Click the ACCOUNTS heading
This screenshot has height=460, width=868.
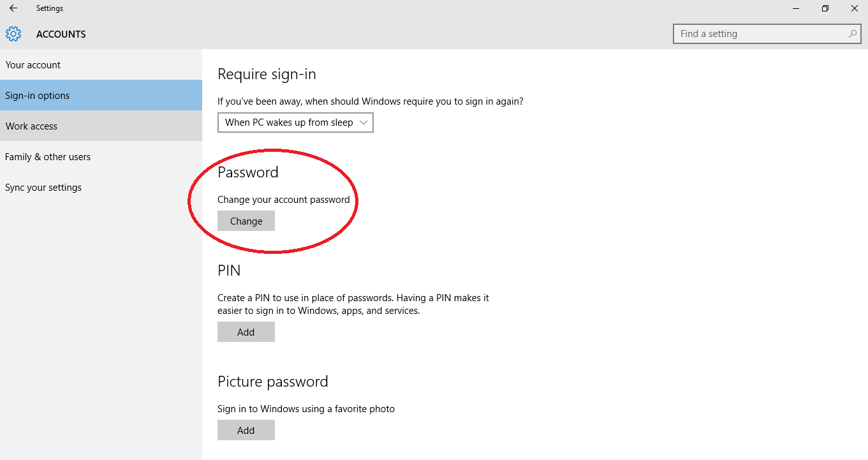point(61,34)
